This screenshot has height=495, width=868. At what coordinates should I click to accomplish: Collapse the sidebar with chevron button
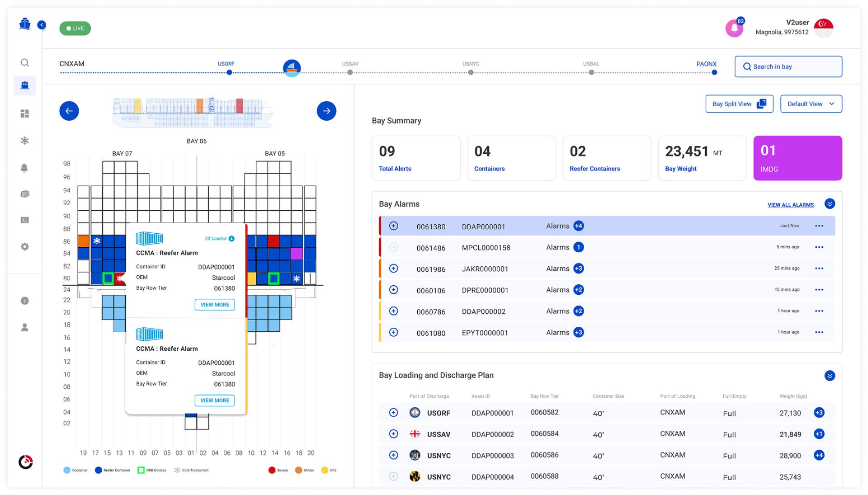(42, 25)
